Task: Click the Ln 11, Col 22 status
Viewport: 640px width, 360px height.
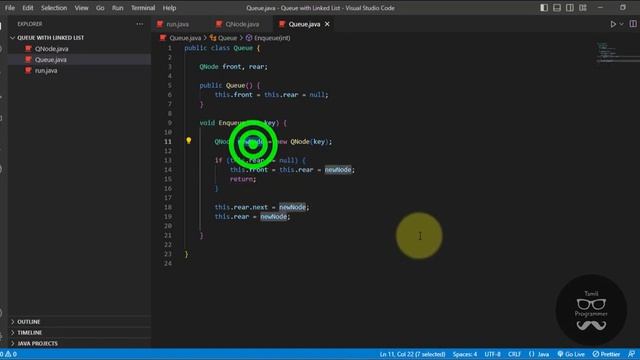Action: pos(412,354)
